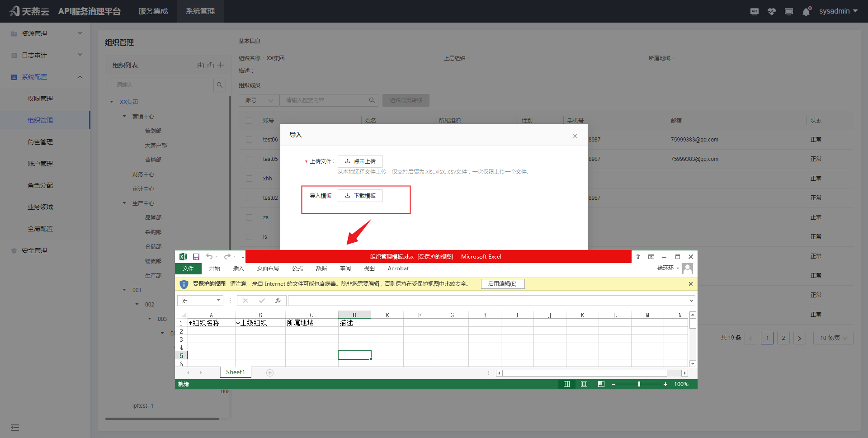Click the Excel zoom slider handle

(x=639, y=384)
